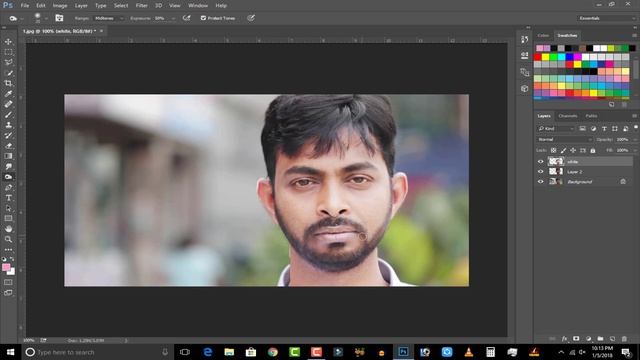Switch to the Paths tab

click(591, 116)
